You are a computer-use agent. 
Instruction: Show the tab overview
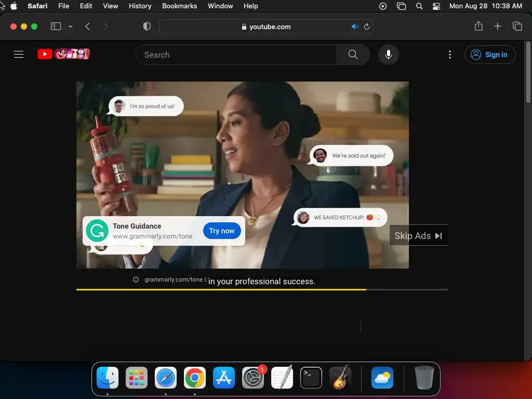517,26
